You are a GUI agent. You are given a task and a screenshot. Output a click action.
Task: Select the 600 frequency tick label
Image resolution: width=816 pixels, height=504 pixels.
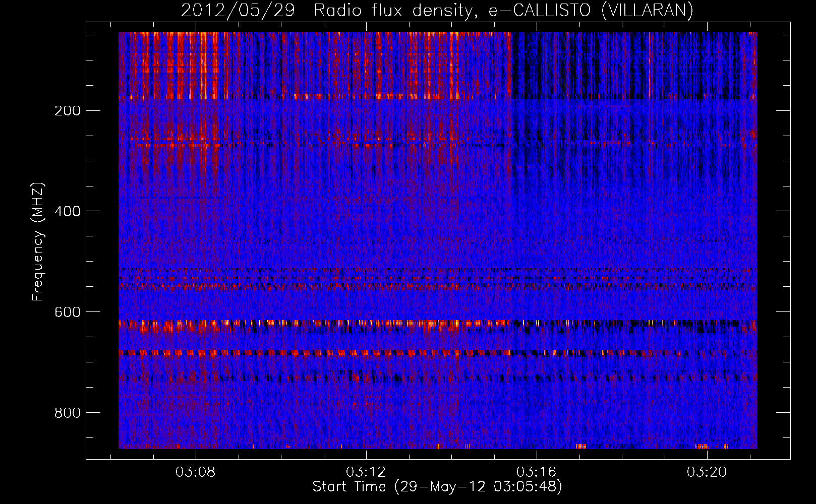pos(68,312)
